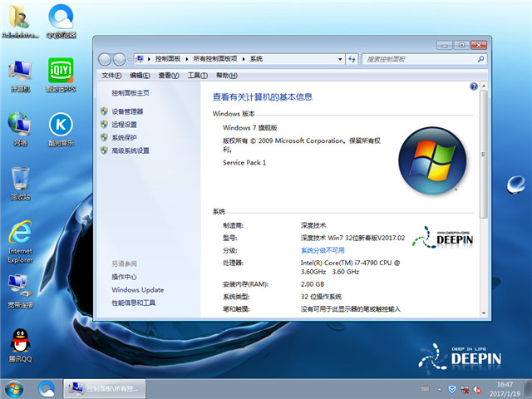Screen dimensions: 532x399
Task: Click the scrollbar down arrow
Action: click(484, 313)
